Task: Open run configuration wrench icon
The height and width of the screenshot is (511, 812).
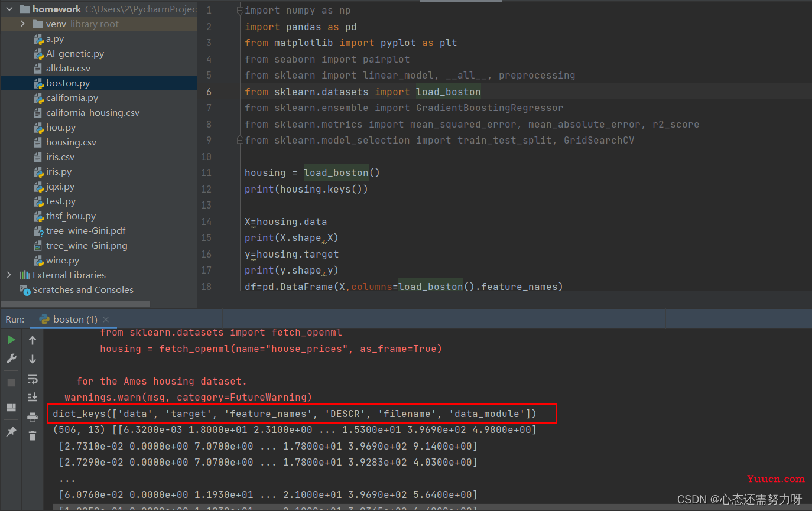Action: tap(11, 359)
